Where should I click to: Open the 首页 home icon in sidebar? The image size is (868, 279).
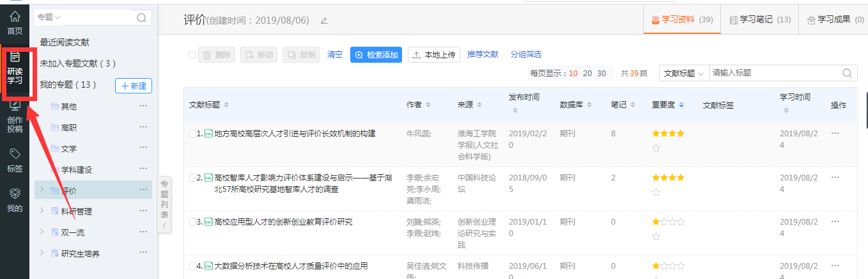tap(14, 22)
